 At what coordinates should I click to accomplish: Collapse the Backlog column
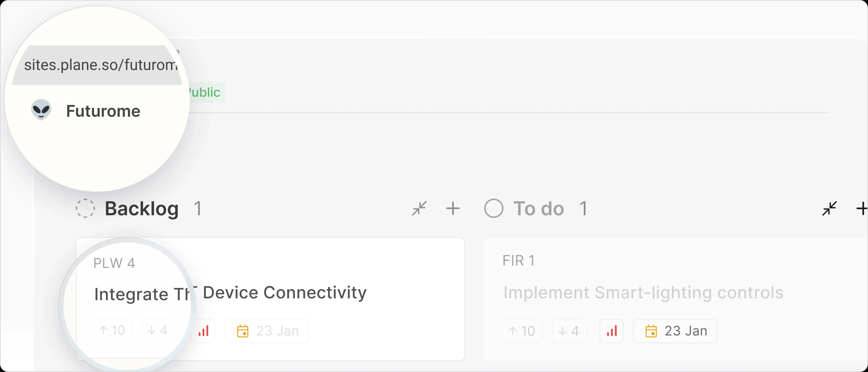(x=419, y=208)
